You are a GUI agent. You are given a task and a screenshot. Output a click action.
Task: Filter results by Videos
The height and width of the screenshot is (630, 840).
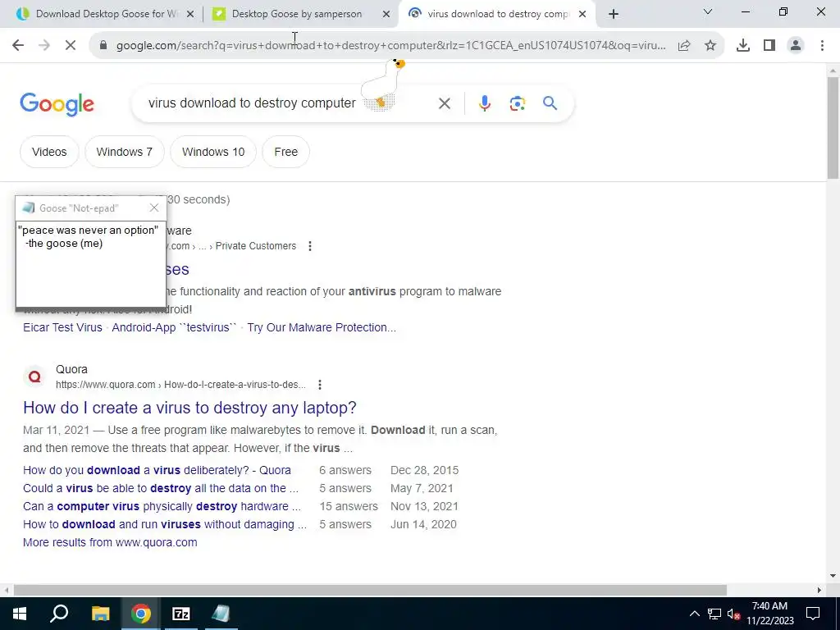(x=49, y=152)
